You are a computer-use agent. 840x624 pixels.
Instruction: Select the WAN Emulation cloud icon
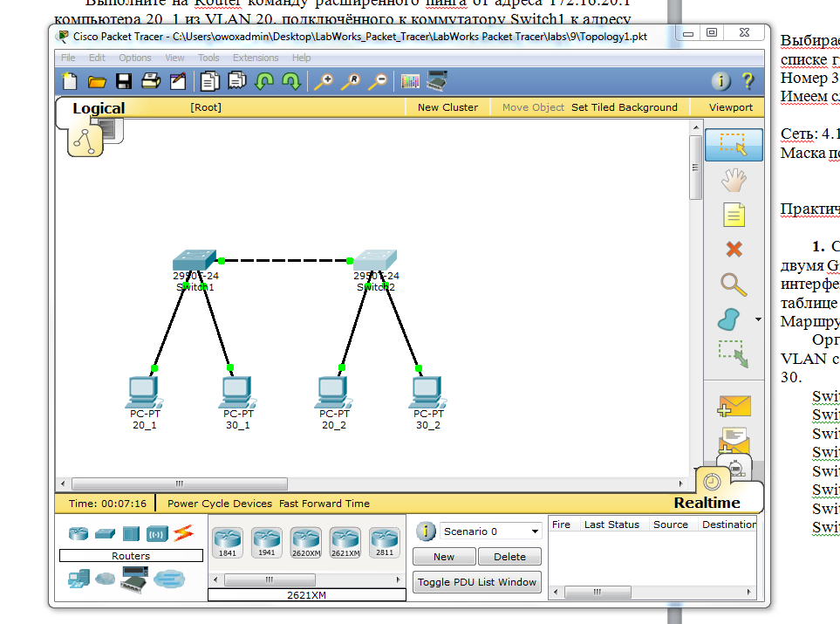pos(105,579)
